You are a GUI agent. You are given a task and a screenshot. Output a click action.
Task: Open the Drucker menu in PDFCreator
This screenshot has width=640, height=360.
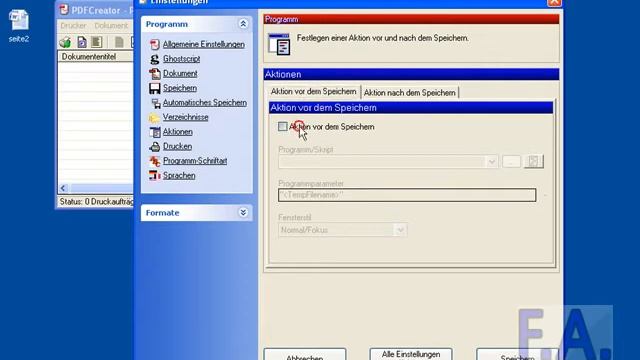click(73, 26)
